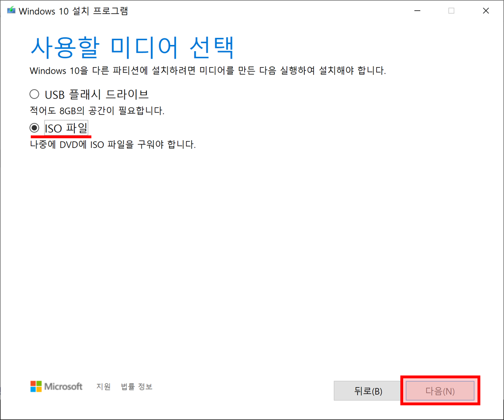Click the description about installing Windows 10 on another partition

pos(208,71)
